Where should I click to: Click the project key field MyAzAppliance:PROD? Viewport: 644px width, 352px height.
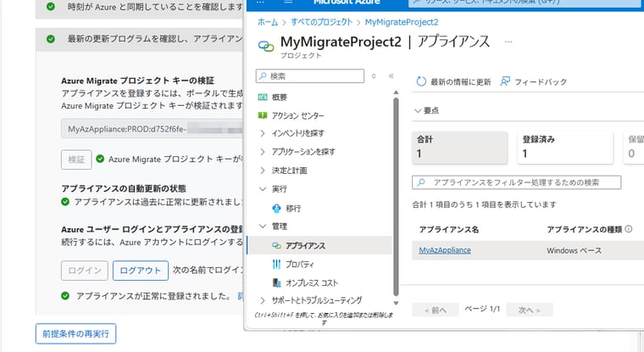(x=152, y=129)
